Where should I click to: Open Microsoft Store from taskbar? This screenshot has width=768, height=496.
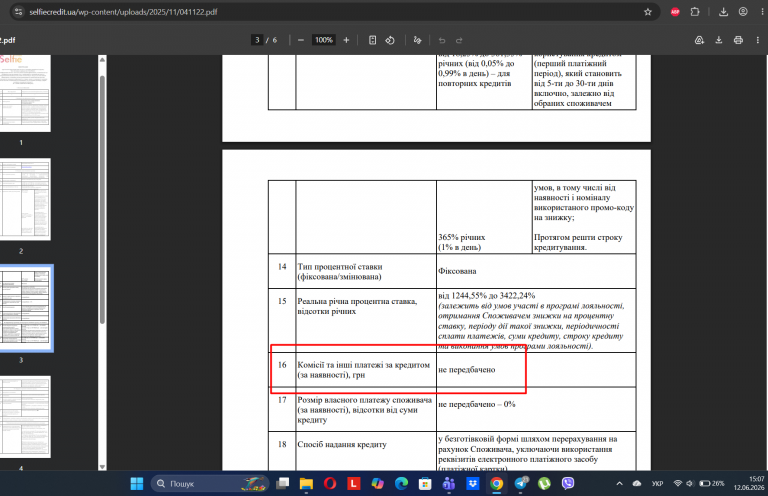pyautogui.click(x=425, y=484)
